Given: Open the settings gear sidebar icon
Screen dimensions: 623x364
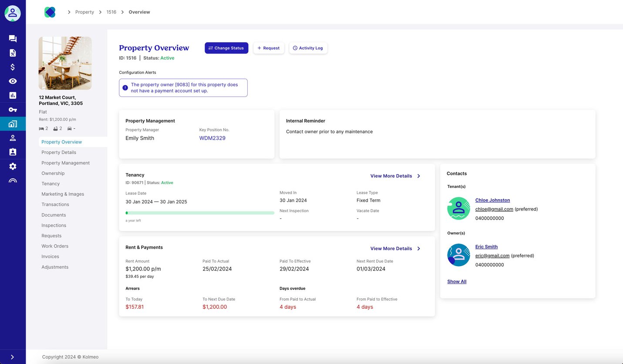Looking at the screenshot, I should tap(13, 166).
